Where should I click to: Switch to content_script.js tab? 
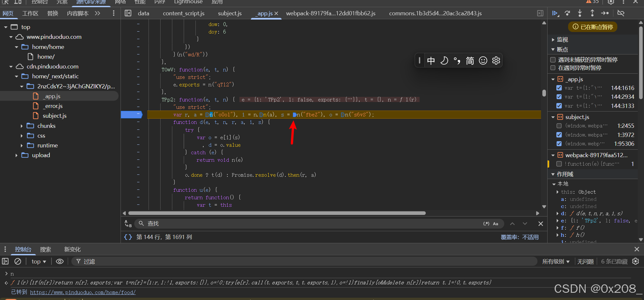pyautogui.click(x=184, y=13)
